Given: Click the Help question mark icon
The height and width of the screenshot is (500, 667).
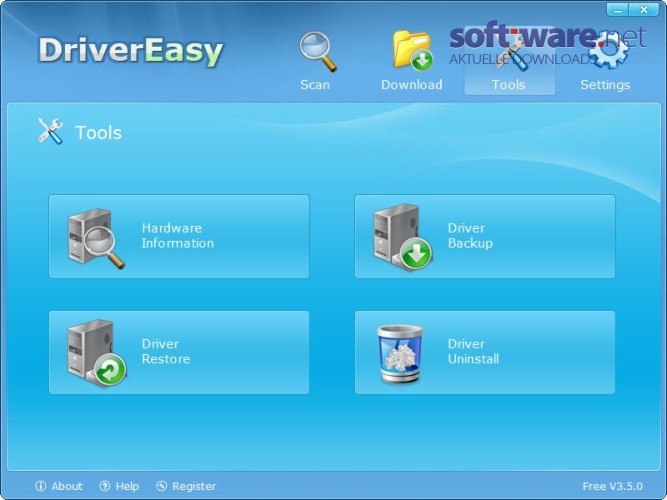Looking at the screenshot, I should coord(105,486).
